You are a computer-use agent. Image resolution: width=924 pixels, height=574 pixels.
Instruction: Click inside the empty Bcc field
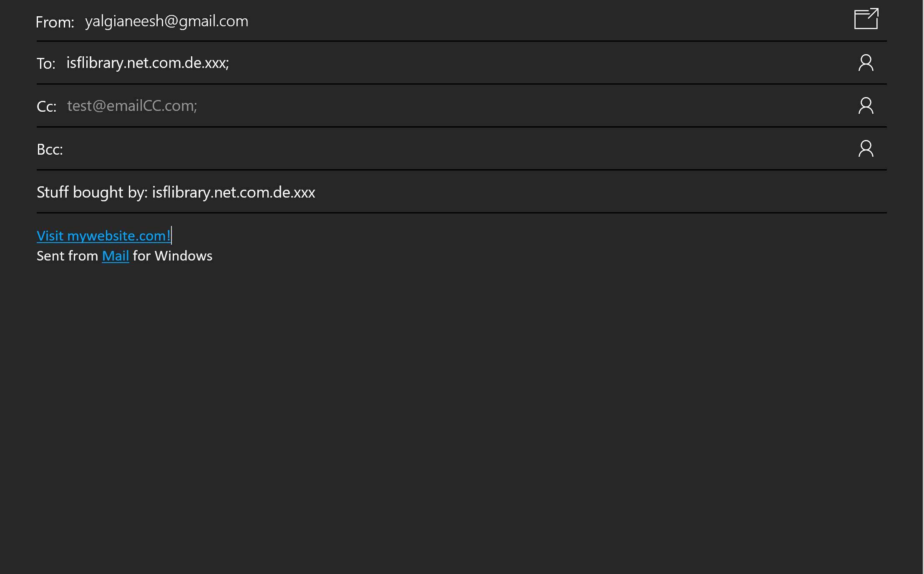pos(417,149)
